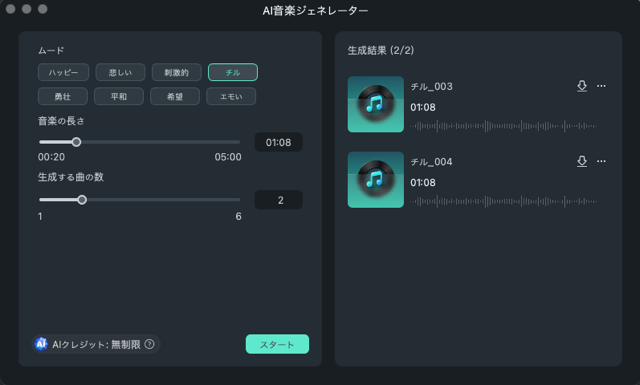This screenshot has height=385, width=640.
Task: Download the チル_004 track
Action: click(582, 161)
